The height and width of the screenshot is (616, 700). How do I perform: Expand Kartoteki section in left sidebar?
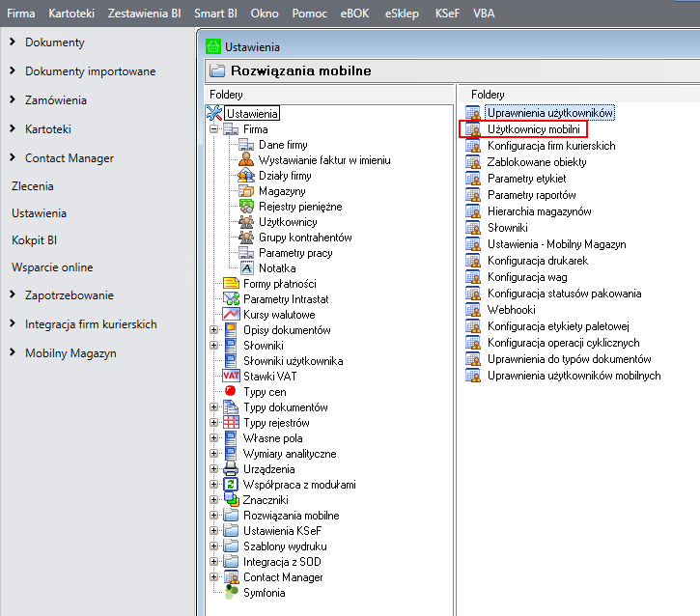pyautogui.click(x=12, y=129)
